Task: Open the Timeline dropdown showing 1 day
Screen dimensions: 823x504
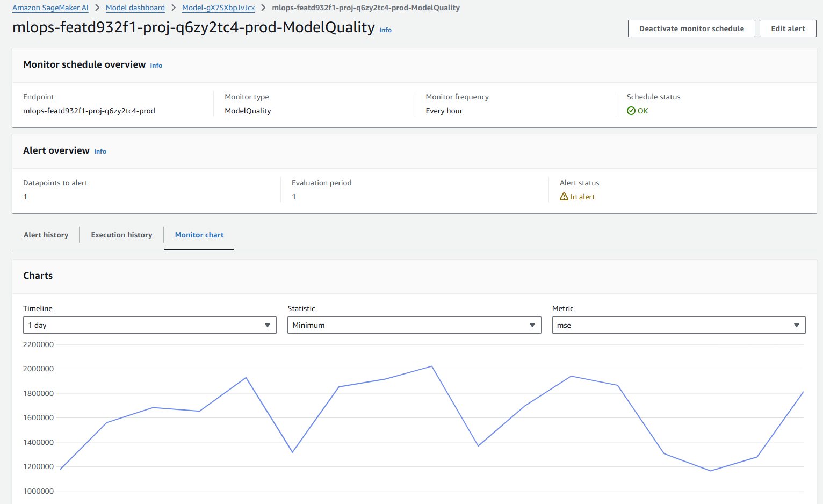Action: click(150, 325)
